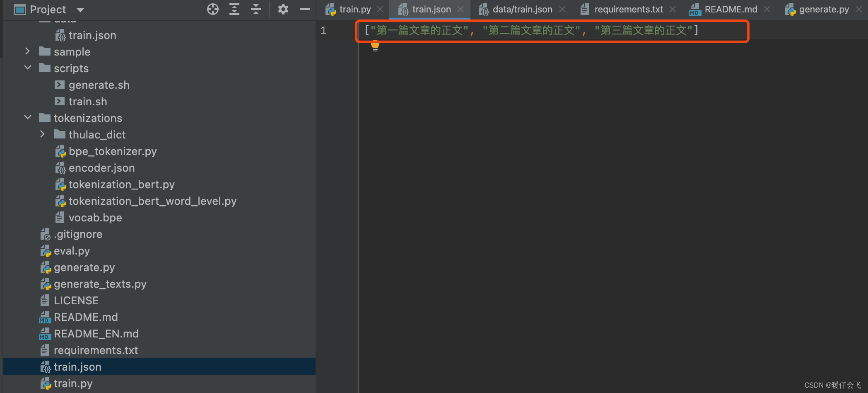Click the locate/select opened file crosshair icon
The width and height of the screenshot is (868, 393).
point(213,9)
